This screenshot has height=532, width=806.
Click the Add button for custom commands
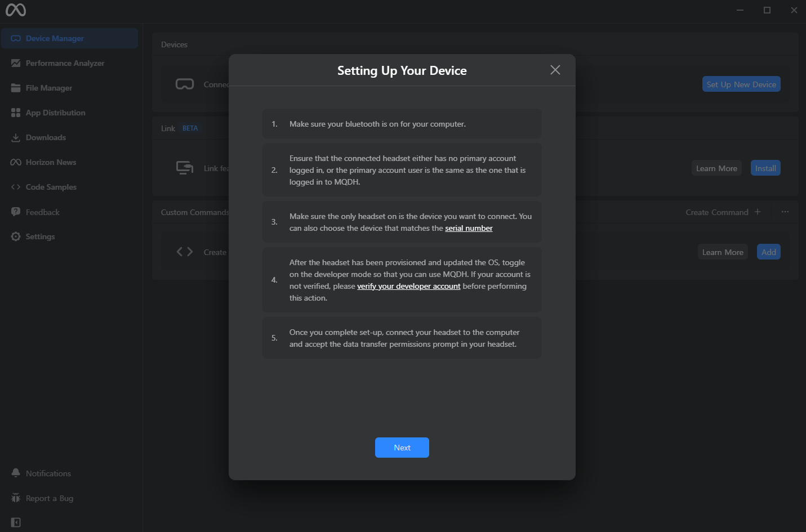769,252
